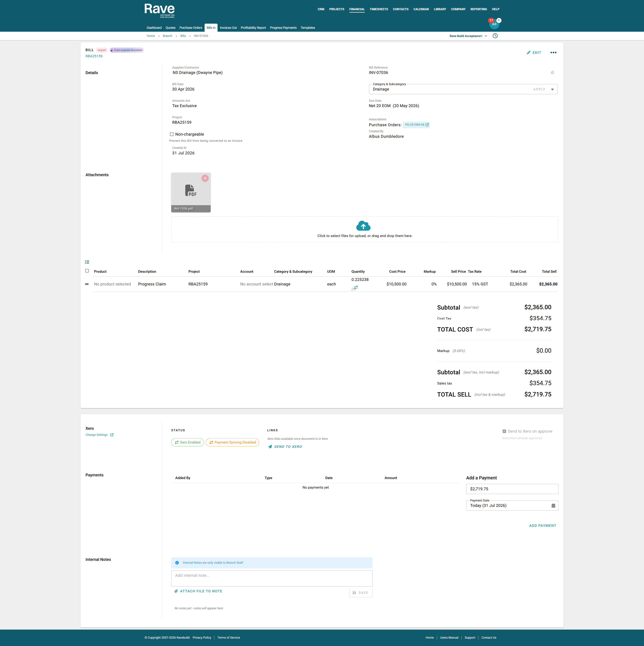Toggle Send to Xero on approve checkbox
644x646 pixels.
[504, 431]
